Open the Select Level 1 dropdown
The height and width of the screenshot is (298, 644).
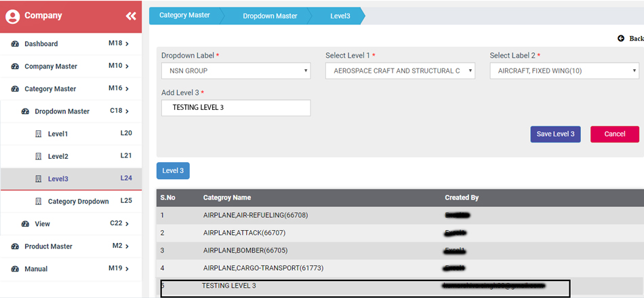(x=399, y=71)
